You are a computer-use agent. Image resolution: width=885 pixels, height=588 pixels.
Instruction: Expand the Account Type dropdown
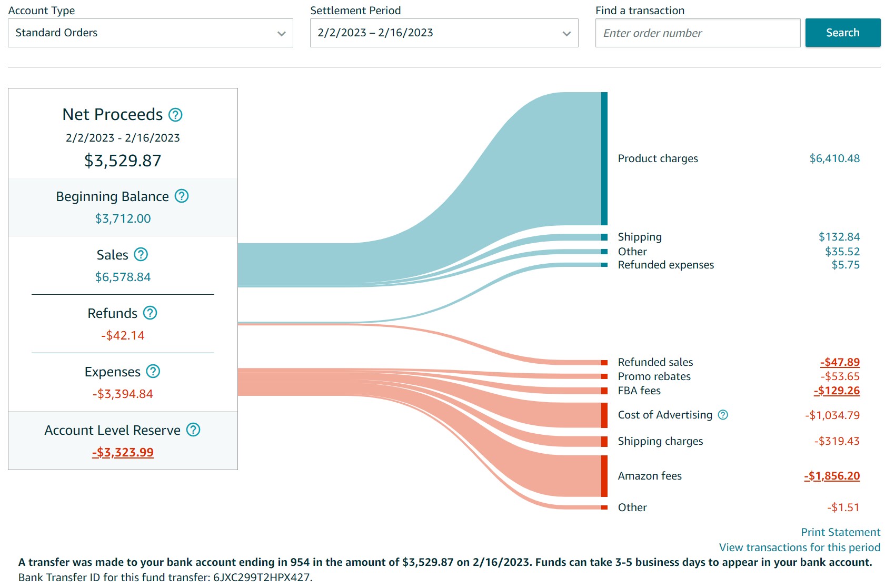coord(151,33)
